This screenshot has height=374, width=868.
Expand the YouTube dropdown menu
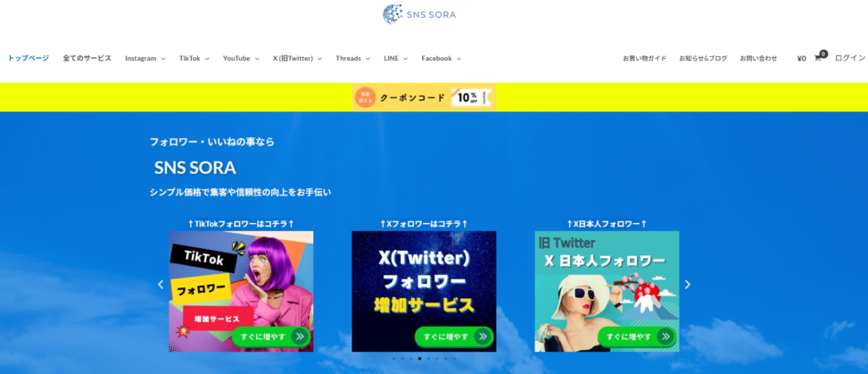[x=241, y=58]
